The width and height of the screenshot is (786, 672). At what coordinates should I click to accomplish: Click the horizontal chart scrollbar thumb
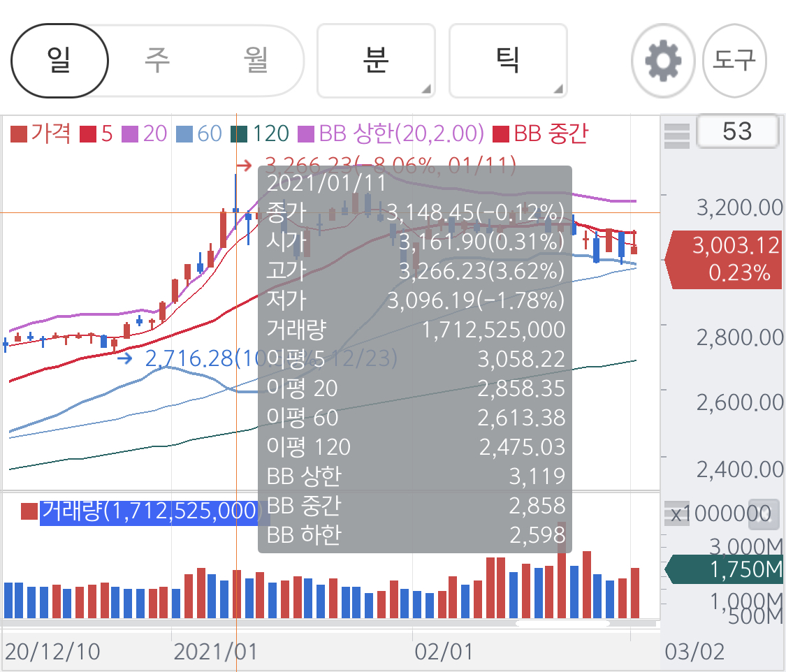coord(562,624)
